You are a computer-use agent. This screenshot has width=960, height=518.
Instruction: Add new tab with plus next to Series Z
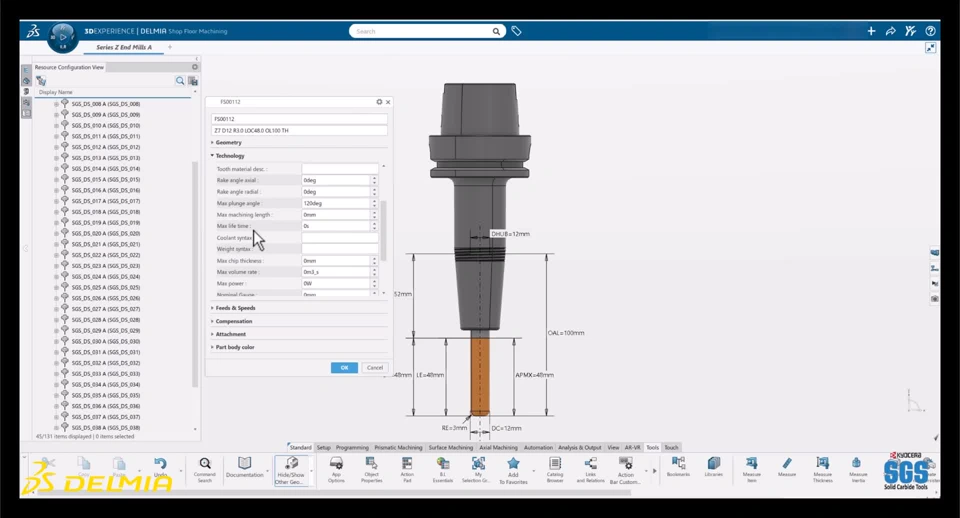click(x=170, y=47)
